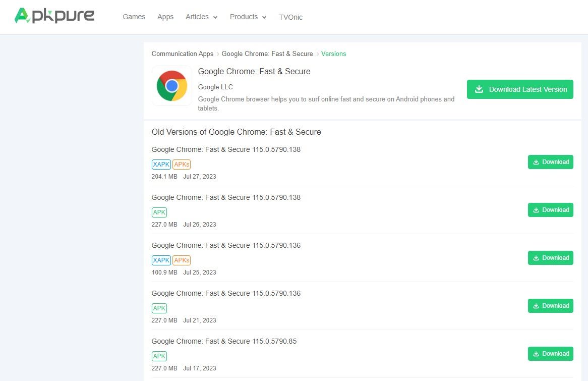Select the Games menu item
This screenshot has height=381, width=588.
point(134,17)
